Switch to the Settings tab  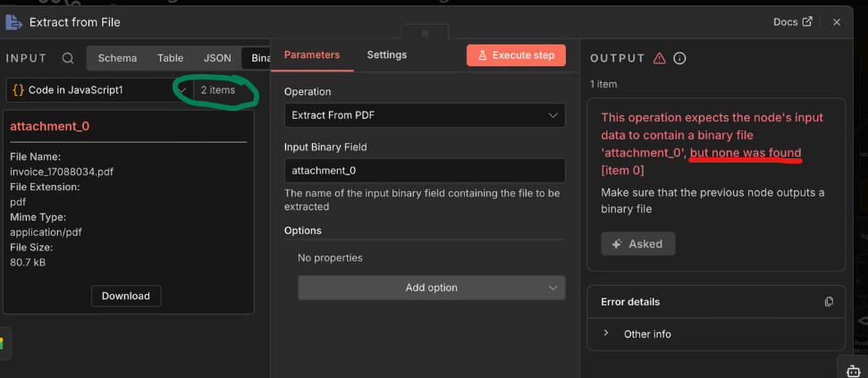pyautogui.click(x=386, y=55)
